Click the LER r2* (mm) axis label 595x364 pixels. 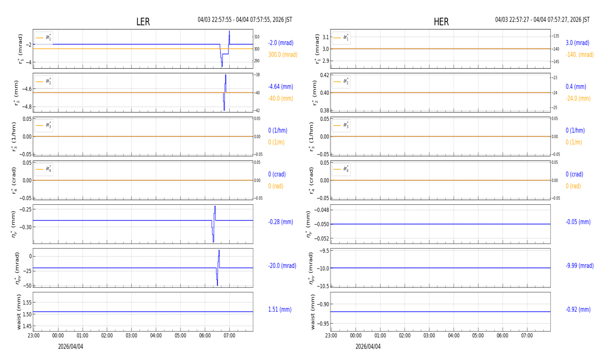18,93
